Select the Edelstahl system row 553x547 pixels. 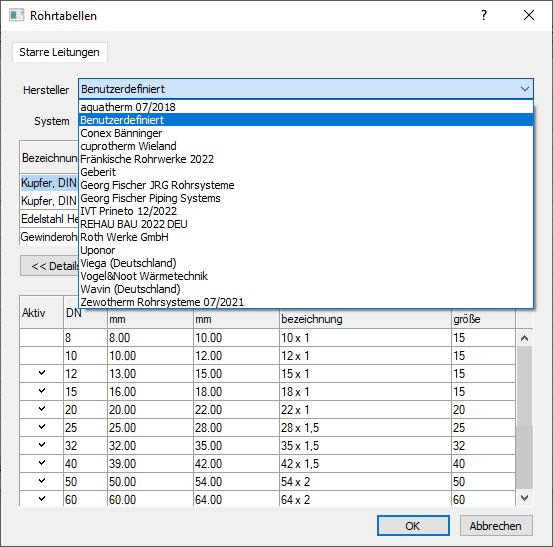tap(49, 219)
